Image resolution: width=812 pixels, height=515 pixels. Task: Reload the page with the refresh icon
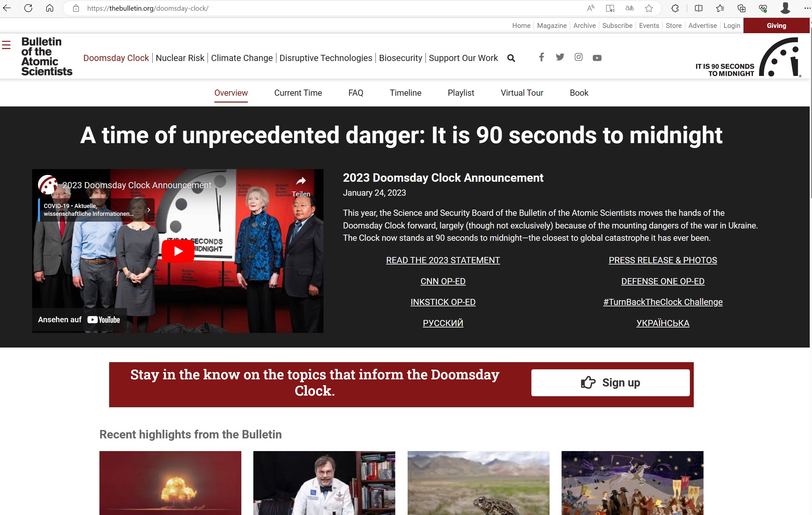click(28, 8)
